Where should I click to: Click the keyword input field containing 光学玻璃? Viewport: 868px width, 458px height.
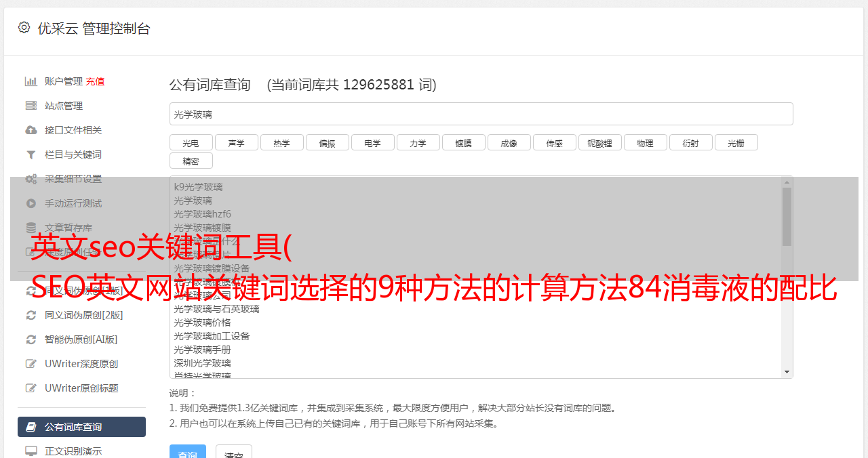481,114
